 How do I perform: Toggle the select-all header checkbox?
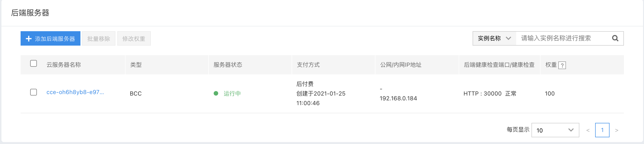pyautogui.click(x=34, y=63)
